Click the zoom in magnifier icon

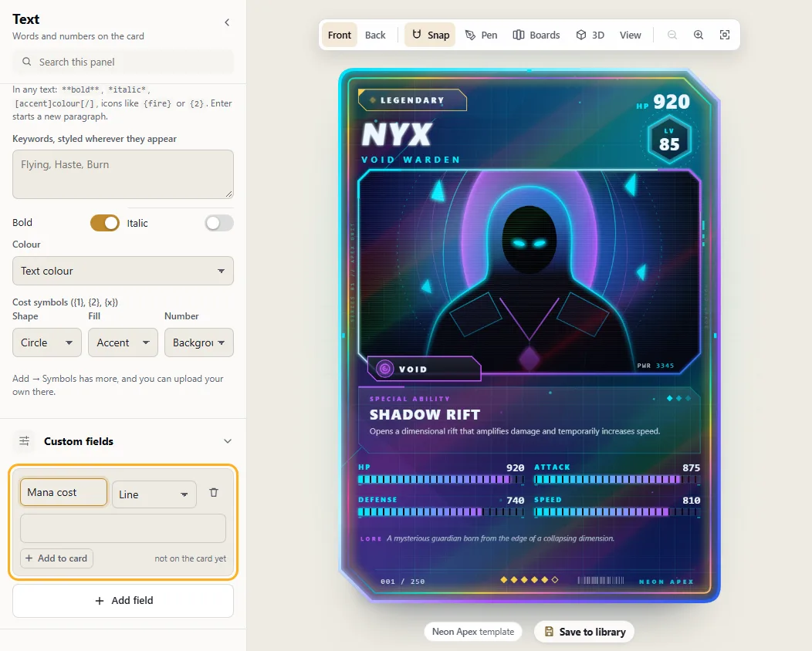pyautogui.click(x=698, y=35)
